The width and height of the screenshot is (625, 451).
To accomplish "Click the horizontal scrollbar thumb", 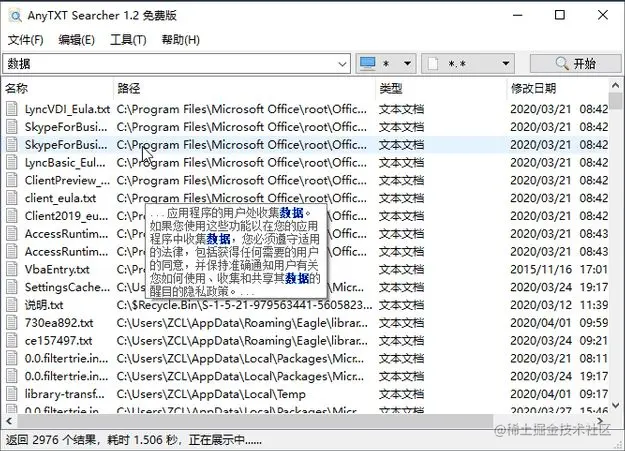I will [255, 420].
